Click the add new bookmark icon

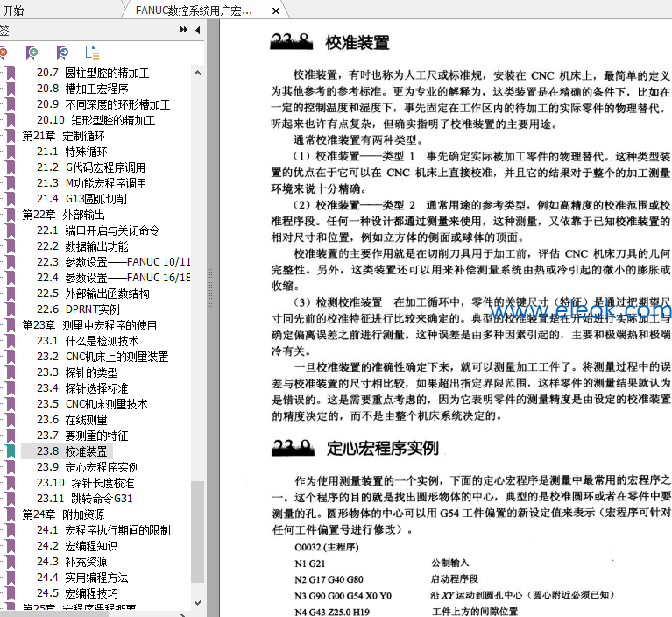coord(32,53)
